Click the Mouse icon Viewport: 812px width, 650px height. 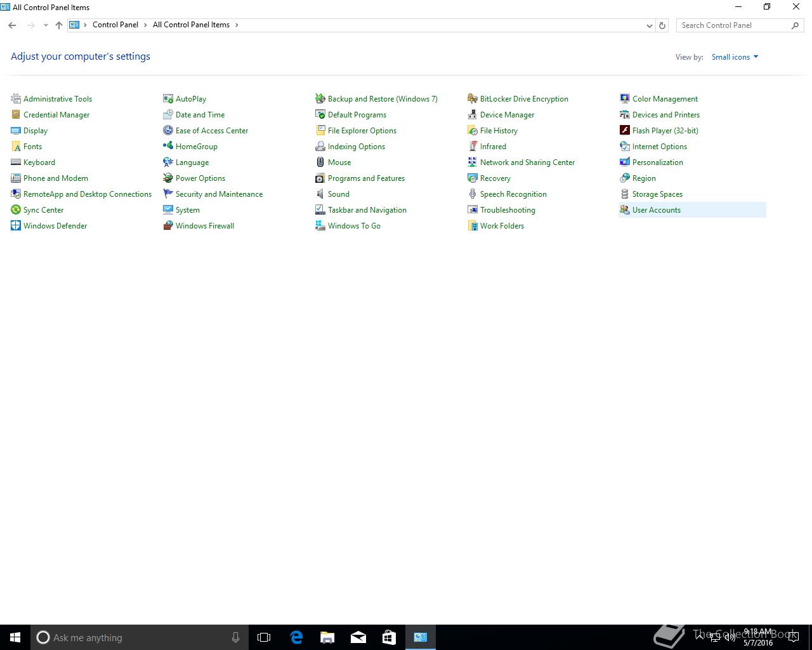pyautogui.click(x=320, y=162)
